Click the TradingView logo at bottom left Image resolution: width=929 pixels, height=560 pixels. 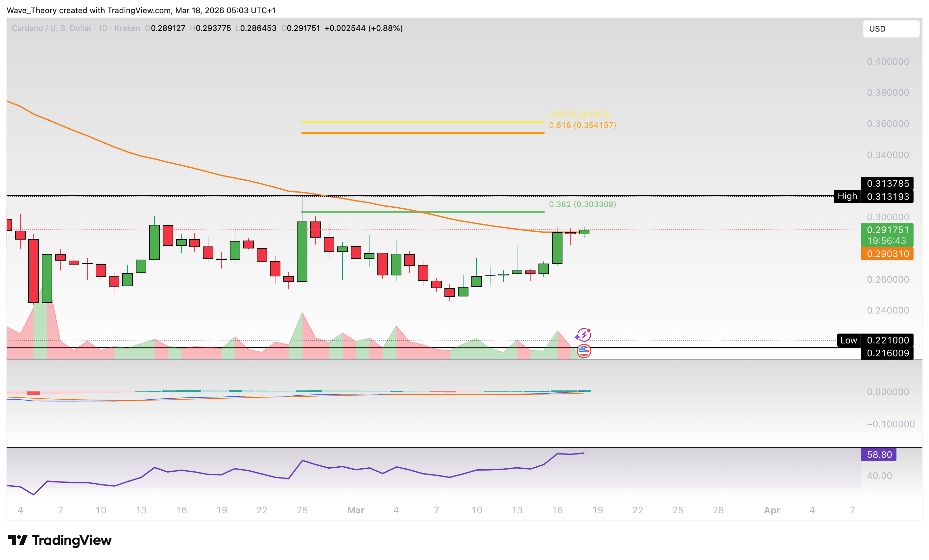[59, 540]
